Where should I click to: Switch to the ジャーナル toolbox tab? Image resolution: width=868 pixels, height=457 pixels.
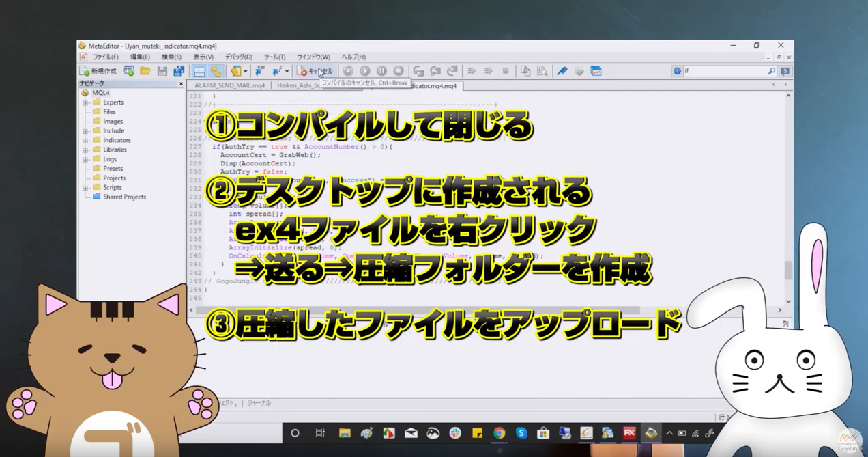(259, 403)
